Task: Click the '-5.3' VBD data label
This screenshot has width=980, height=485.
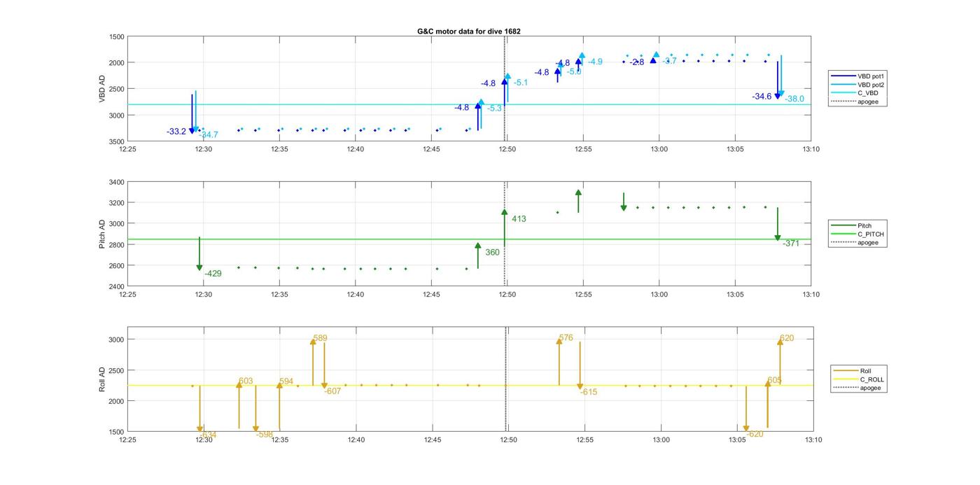Action: (x=495, y=108)
